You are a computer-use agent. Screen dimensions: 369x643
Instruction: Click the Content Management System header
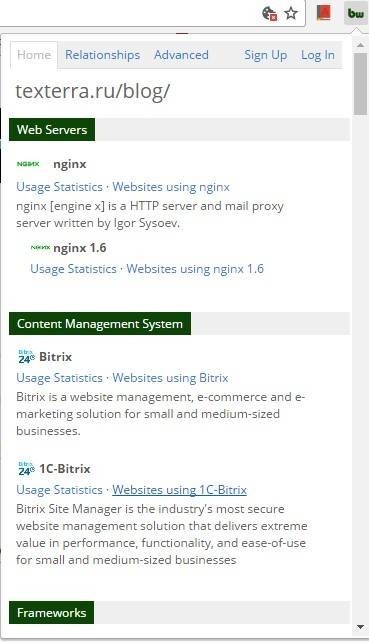click(x=100, y=324)
